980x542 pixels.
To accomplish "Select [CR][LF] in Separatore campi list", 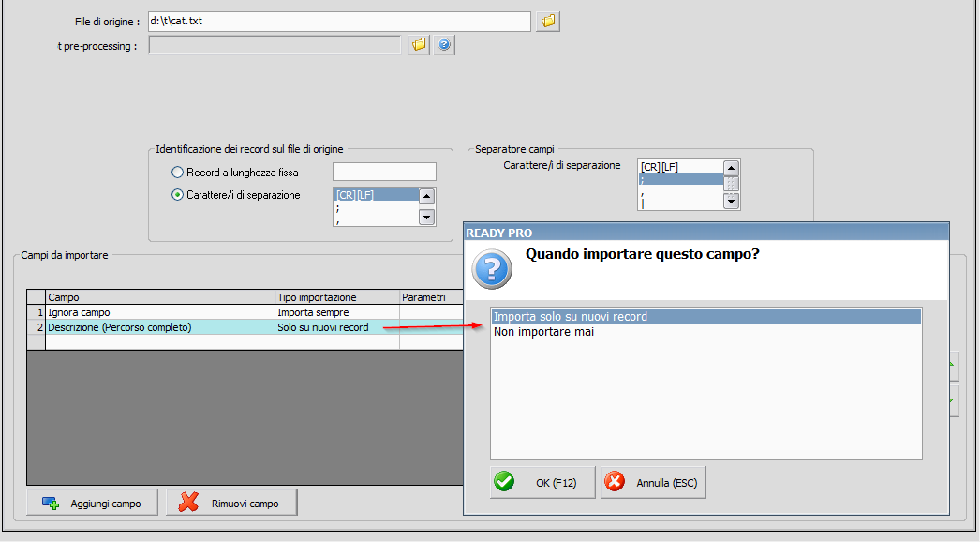I will click(680, 167).
